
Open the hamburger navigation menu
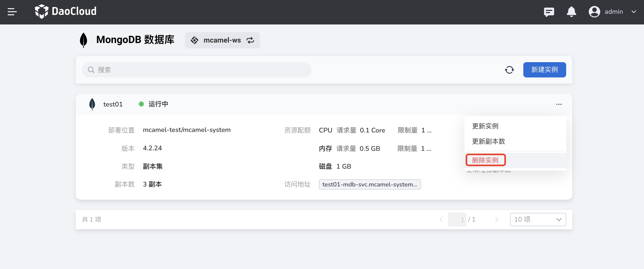click(12, 12)
